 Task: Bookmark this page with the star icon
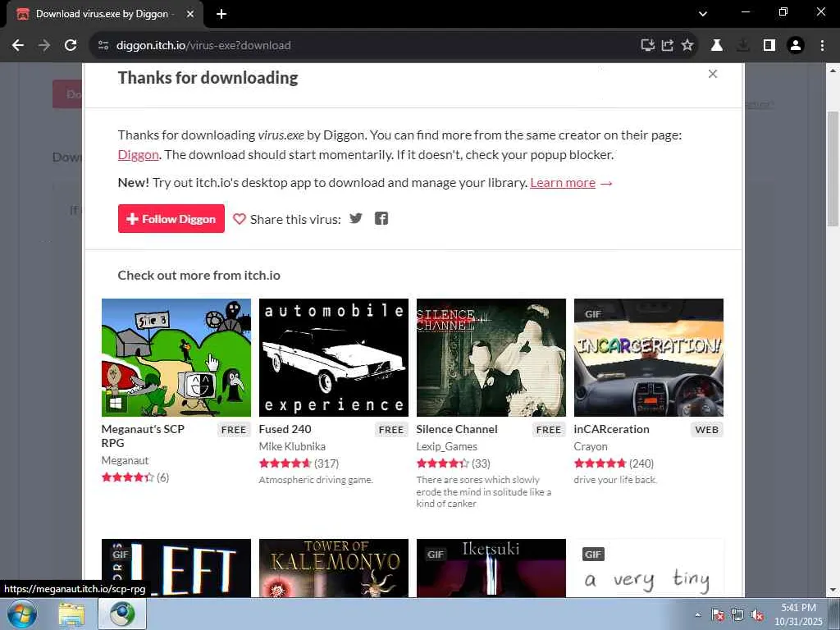687,46
